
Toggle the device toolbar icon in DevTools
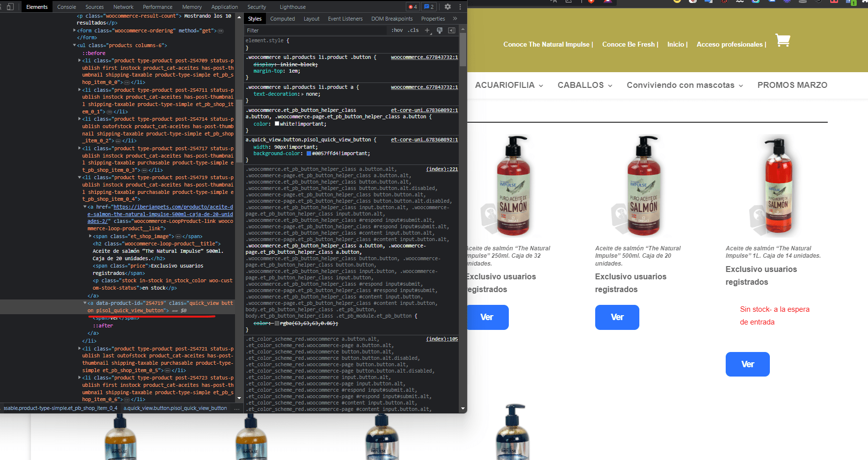[x=10, y=7]
